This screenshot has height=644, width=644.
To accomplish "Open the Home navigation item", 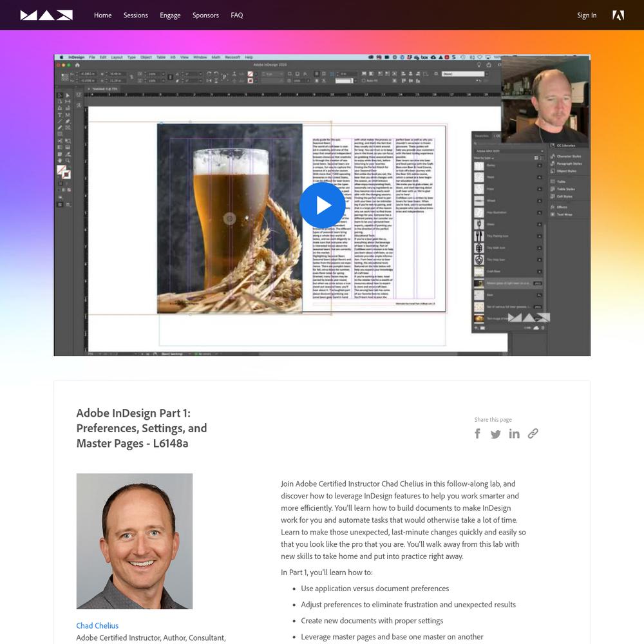I will (x=102, y=15).
